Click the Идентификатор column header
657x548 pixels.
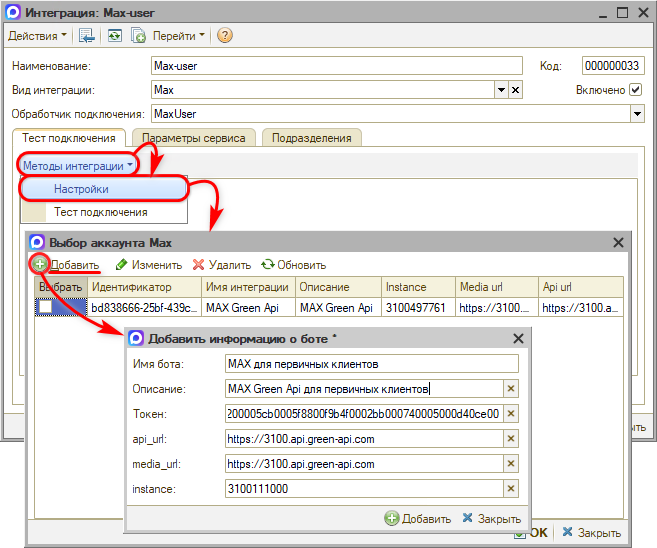point(144,287)
